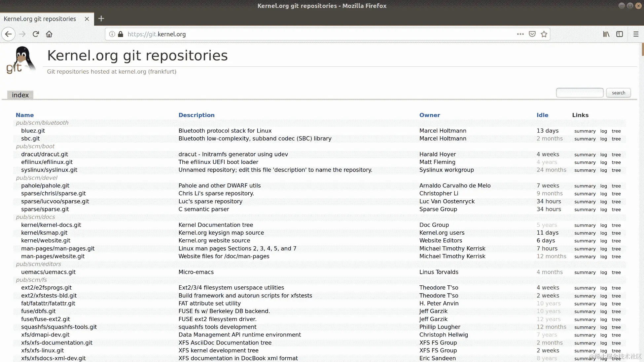Screen dimensions: 644x362
Task: Go to Firefox home page icon
Action: pyautogui.click(x=49, y=34)
